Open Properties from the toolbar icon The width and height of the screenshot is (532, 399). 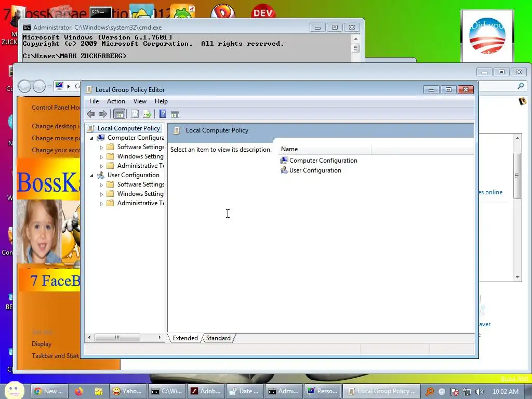click(135, 114)
